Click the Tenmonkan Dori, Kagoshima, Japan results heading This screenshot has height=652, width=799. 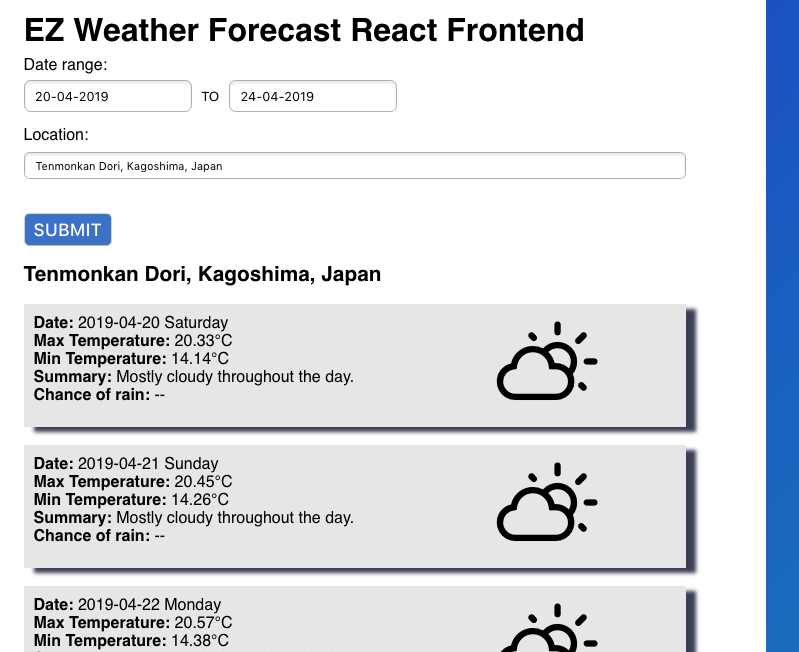point(202,274)
